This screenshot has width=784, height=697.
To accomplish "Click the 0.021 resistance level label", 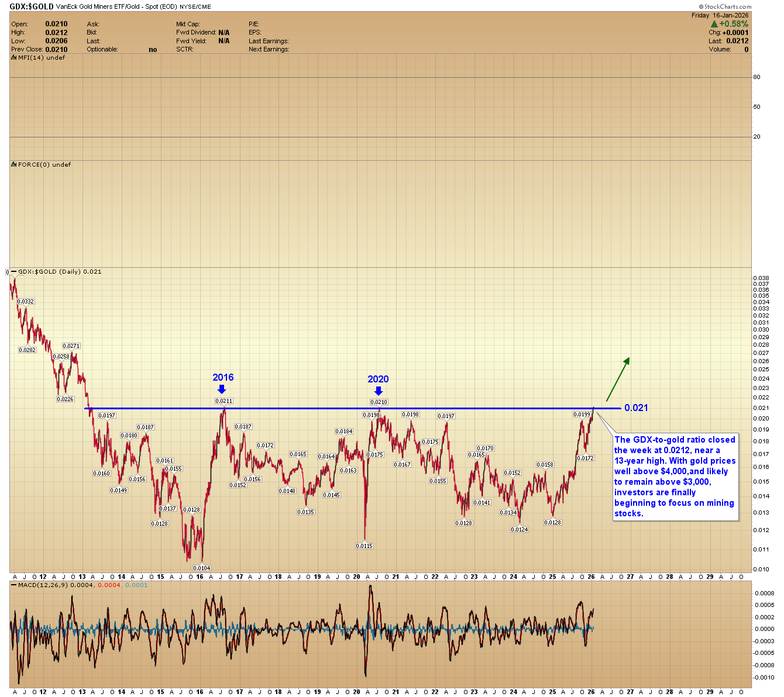I will [636, 408].
